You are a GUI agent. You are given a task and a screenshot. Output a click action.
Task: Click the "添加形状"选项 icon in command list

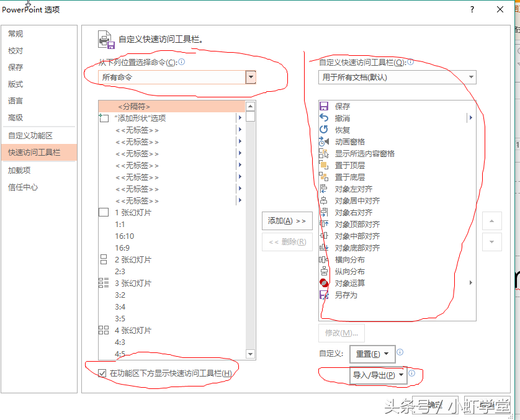point(104,118)
